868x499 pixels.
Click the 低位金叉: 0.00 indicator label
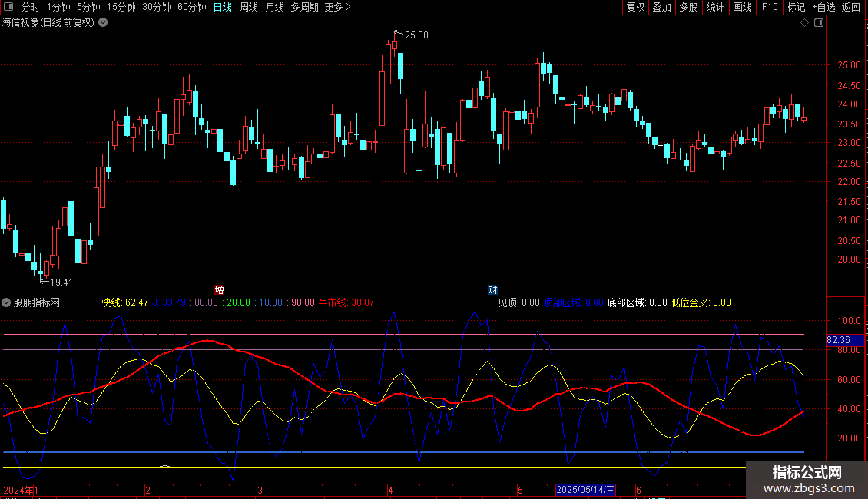[x=701, y=302]
